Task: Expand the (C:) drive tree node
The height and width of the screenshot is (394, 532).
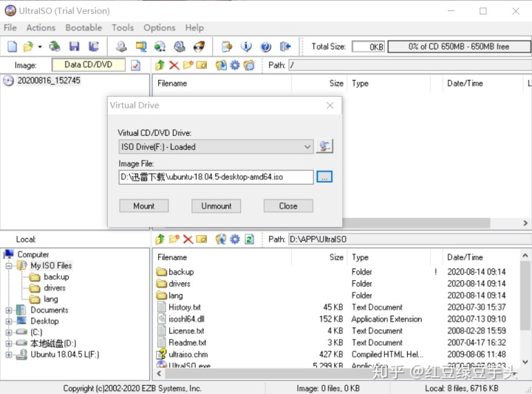Action: pyautogui.click(x=9, y=333)
